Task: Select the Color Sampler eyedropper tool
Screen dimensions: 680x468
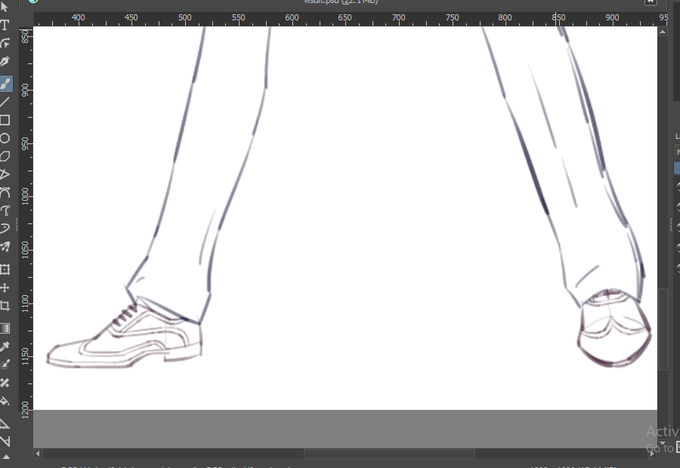Action: point(5,347)
